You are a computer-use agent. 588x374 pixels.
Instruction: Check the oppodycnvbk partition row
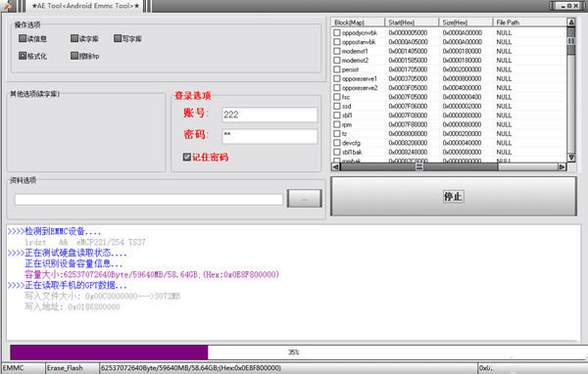337,32
